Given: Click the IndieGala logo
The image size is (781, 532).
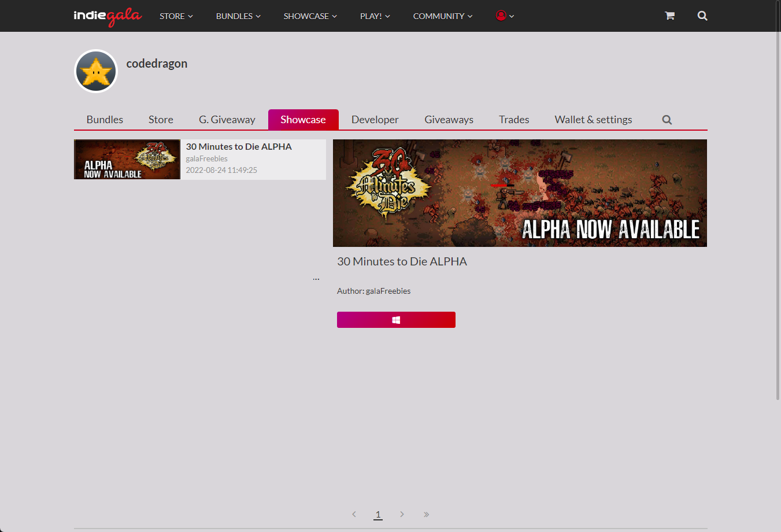Looking at the screenshot, I should 108,16.
